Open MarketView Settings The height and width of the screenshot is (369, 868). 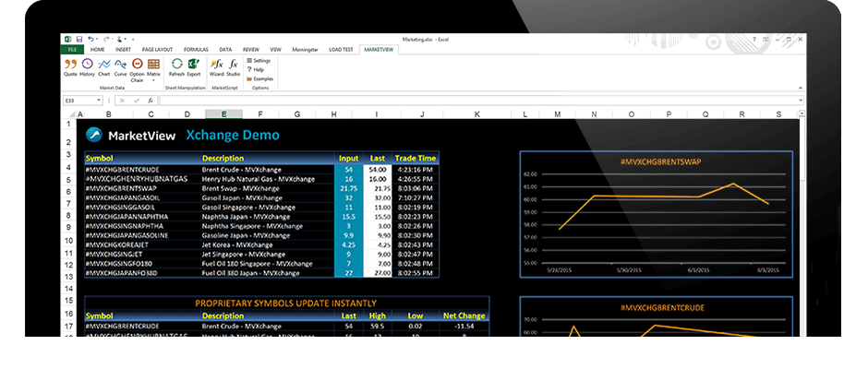point(259,60)
